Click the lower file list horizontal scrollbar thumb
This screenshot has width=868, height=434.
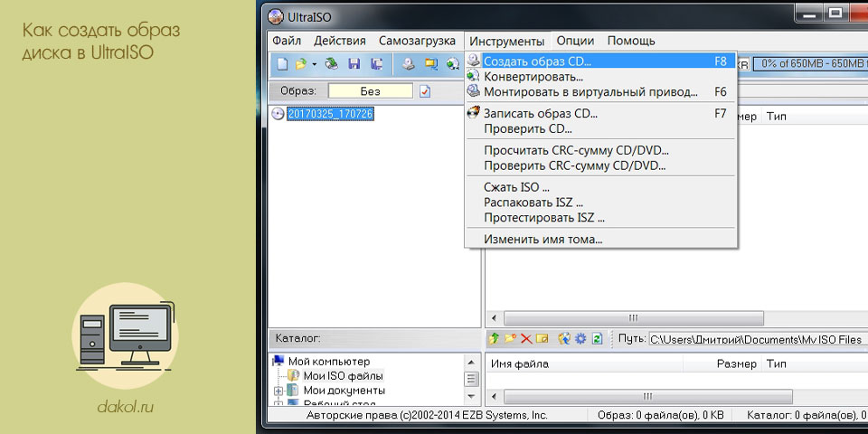pyautogui.click(x=647, y=397)
